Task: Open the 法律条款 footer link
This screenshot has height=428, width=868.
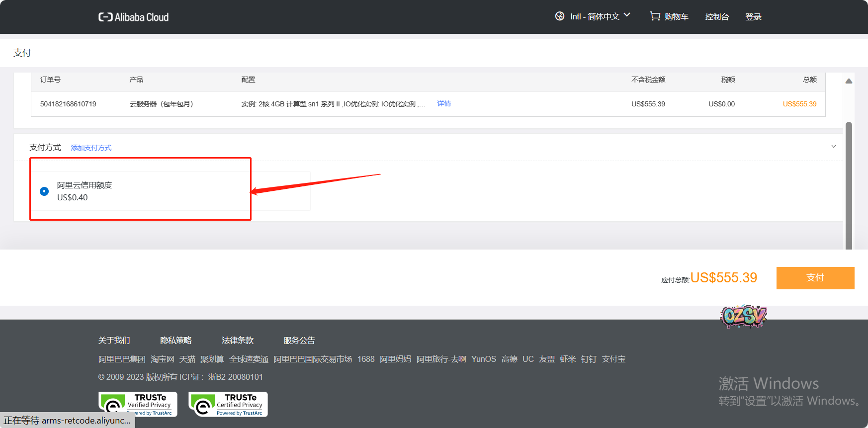Action: click(x=237, y=341)
